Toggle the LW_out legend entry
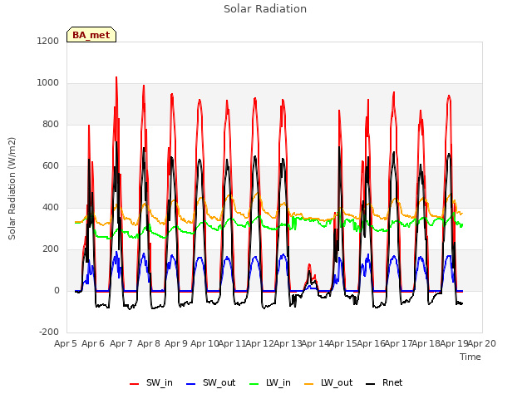 pyautogui.click(x=328, y=383)
